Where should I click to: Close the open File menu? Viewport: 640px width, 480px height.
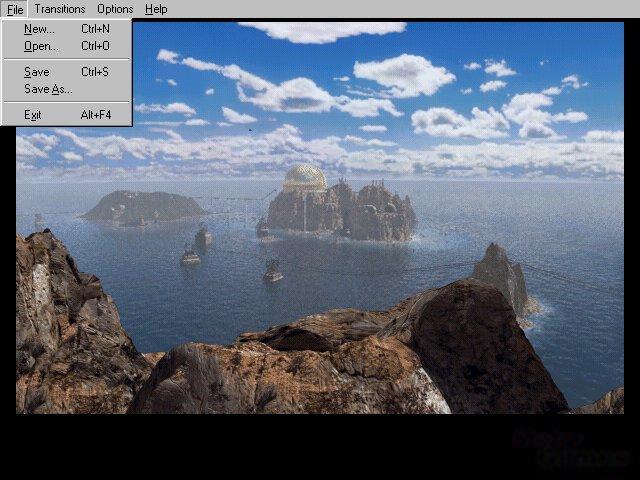(15, 9)
